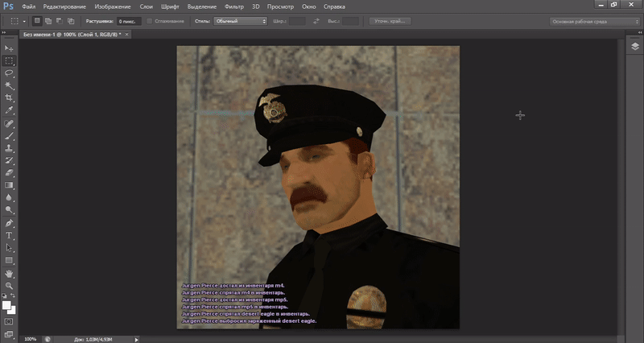Select the Clone Stamp tool
The width and height of the screenshot is (644, 343).
point(9,148)
